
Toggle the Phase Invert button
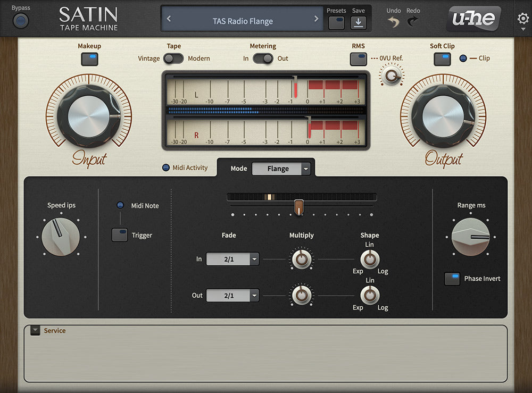452,279
